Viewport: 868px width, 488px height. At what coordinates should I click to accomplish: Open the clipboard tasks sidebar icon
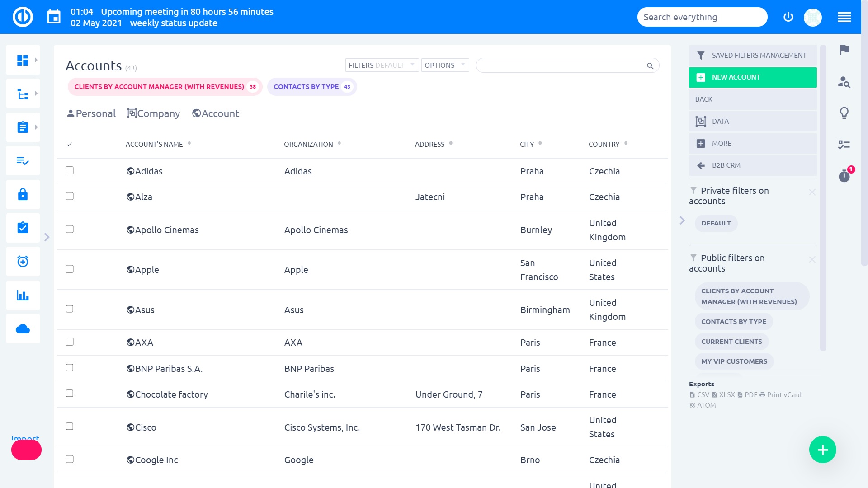coord(23,127)
